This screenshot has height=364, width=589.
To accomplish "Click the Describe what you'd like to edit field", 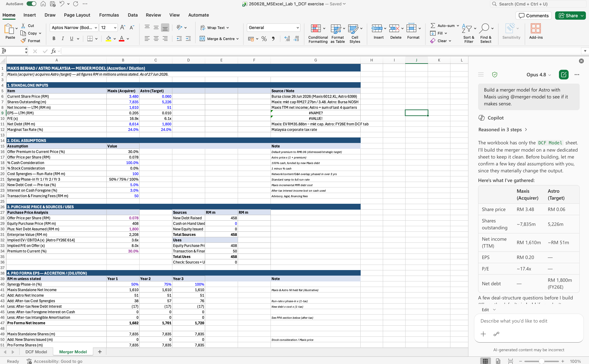I will 529,321.
